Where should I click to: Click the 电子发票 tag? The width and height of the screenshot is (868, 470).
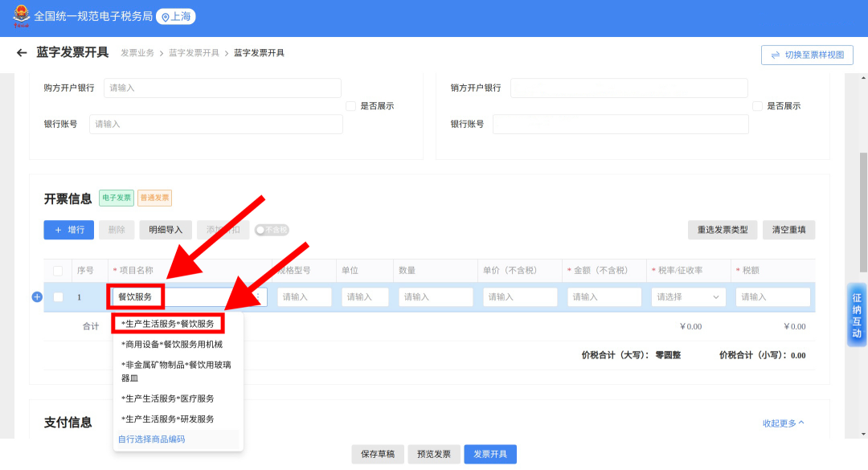pos(117,198)
